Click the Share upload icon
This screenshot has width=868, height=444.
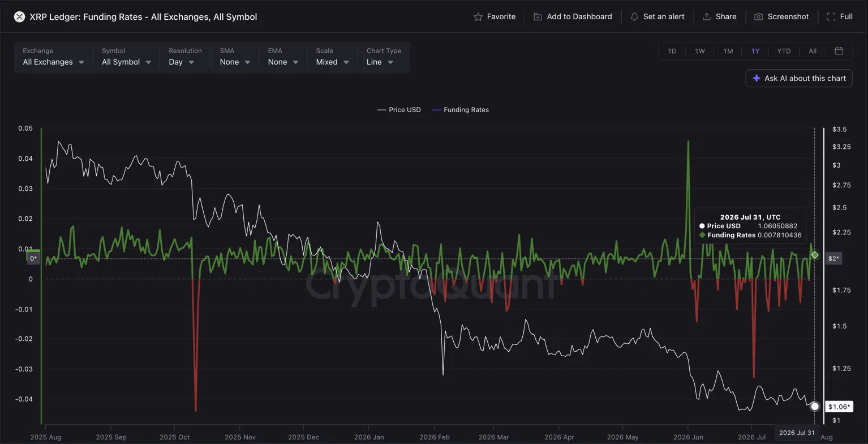tap(707, 17)
